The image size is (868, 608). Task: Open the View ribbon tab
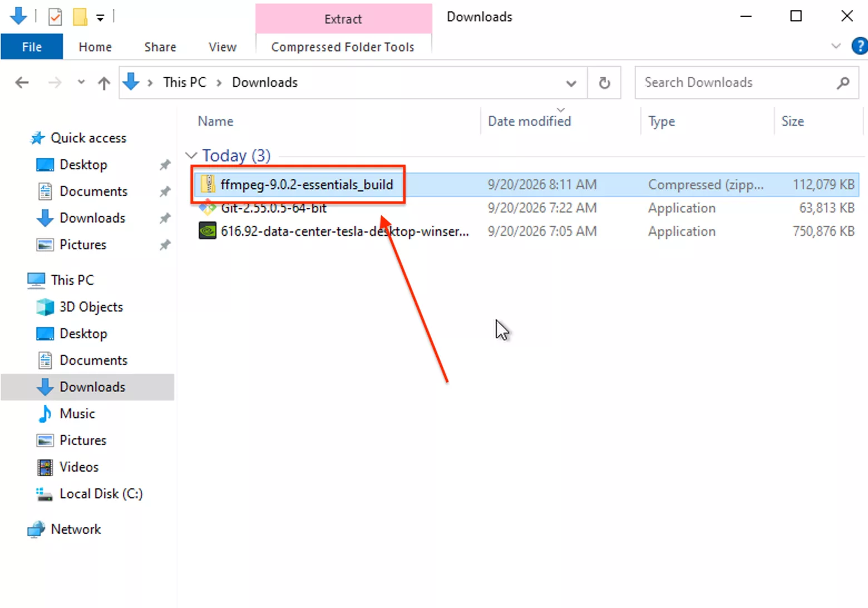coord(223,47)
